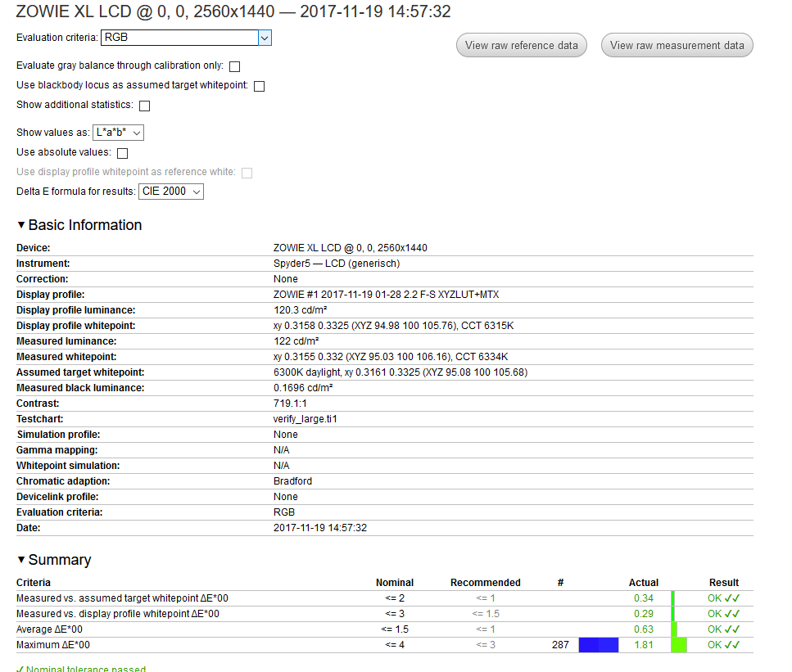Click the Result column header
Screen dimensions: 792x672
point(723,583)
